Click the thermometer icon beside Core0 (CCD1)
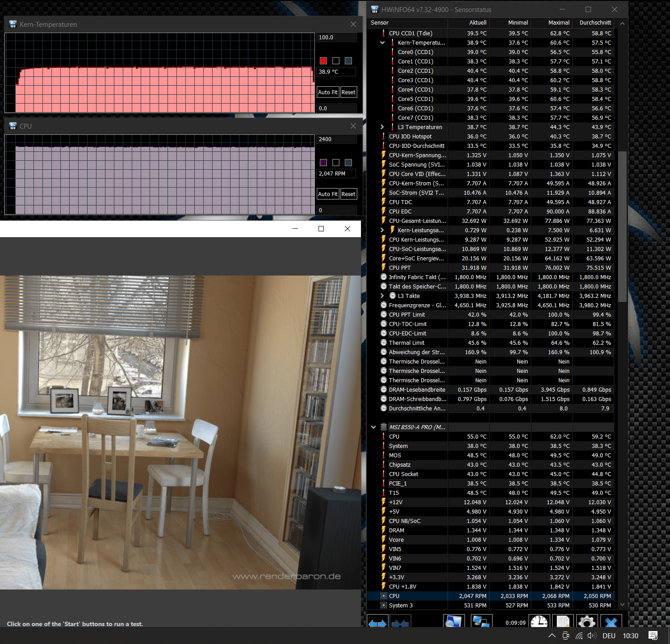Viewport: 670px width, 644px height. pos(393,52)
